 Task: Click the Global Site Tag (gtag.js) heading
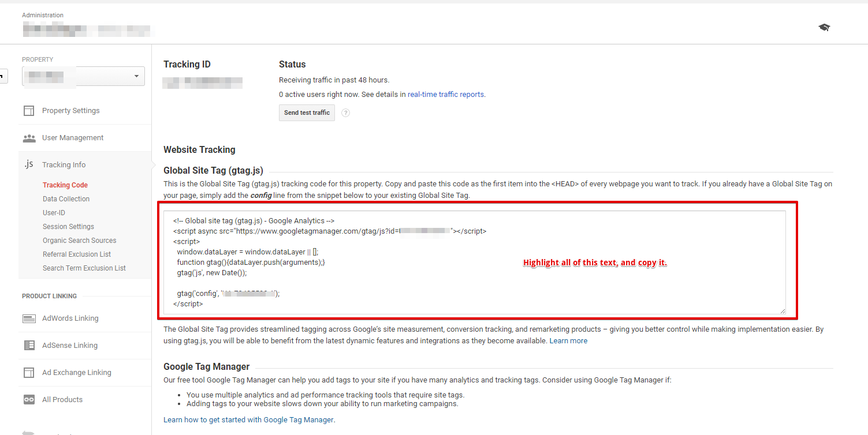pos(213,170)
